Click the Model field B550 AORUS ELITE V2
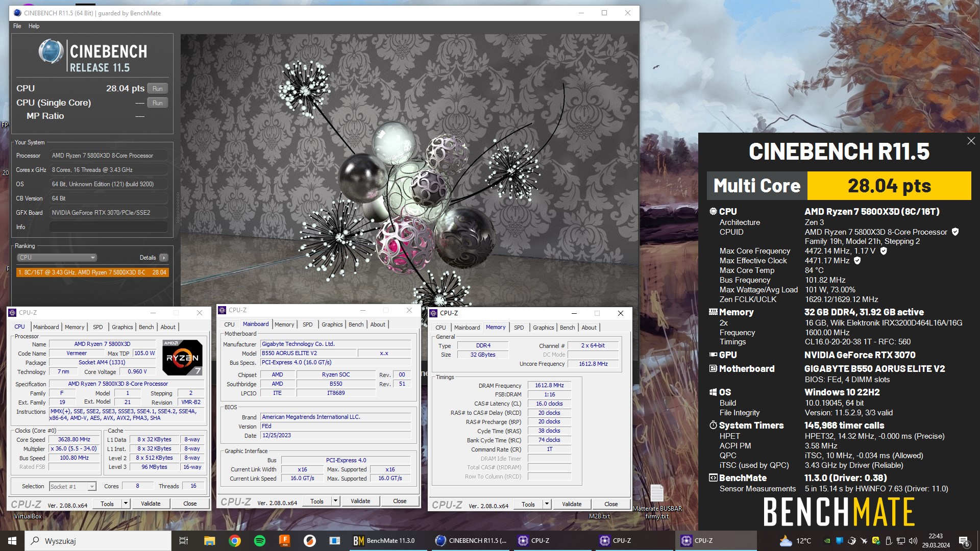 click(308, 353)
